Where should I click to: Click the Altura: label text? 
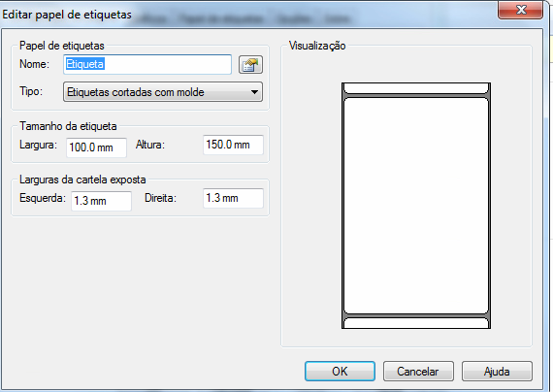[150, 145]
